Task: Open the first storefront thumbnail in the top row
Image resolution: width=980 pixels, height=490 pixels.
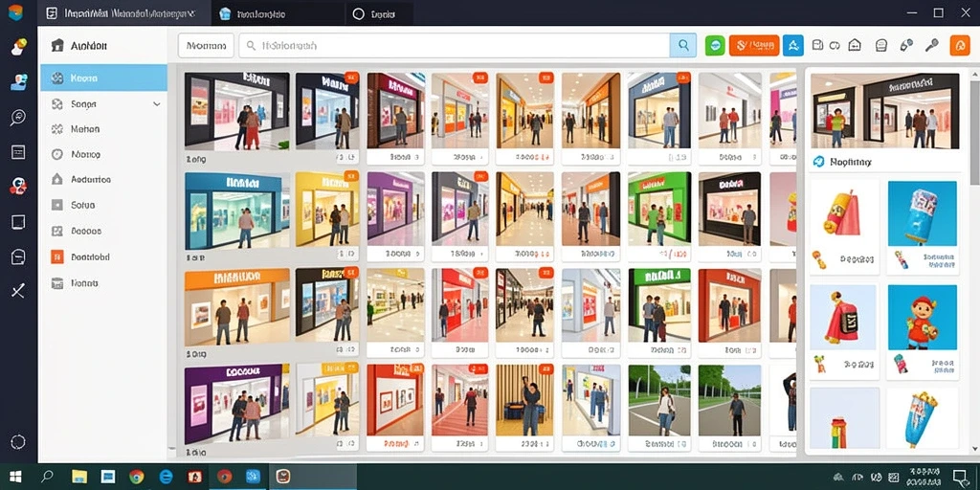Action: (237, 111)
